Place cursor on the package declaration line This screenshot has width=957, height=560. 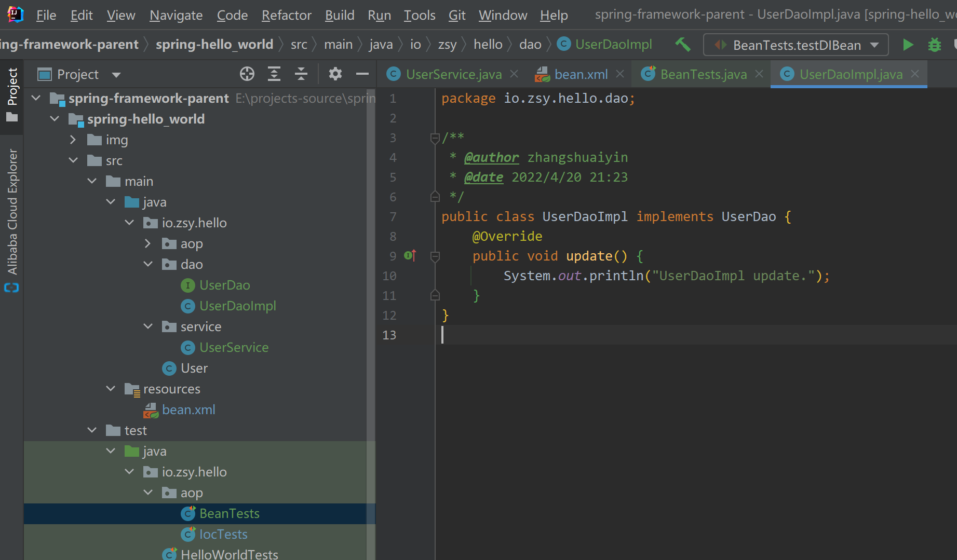[538, 98]
